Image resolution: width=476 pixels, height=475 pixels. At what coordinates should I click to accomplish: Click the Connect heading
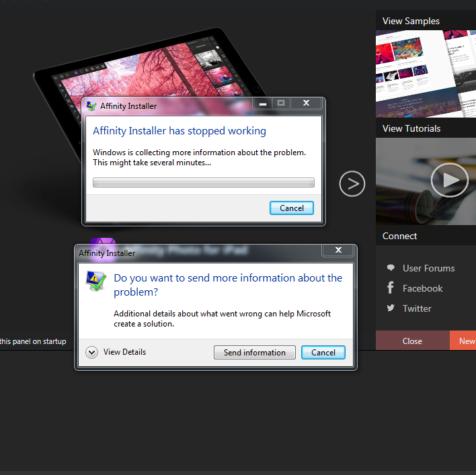(399, 236)
